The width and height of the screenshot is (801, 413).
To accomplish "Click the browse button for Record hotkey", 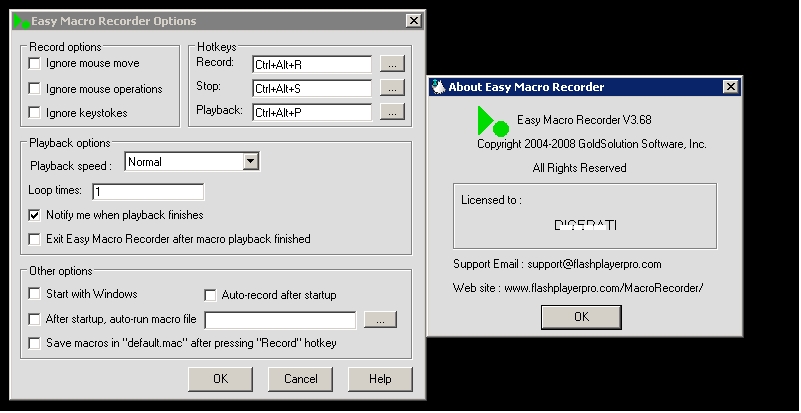I will 392,64.
